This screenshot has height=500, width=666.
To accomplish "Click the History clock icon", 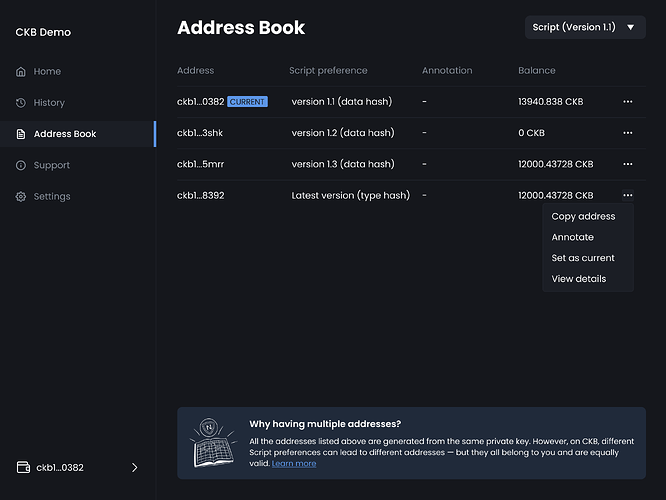I will click(21, 103).
